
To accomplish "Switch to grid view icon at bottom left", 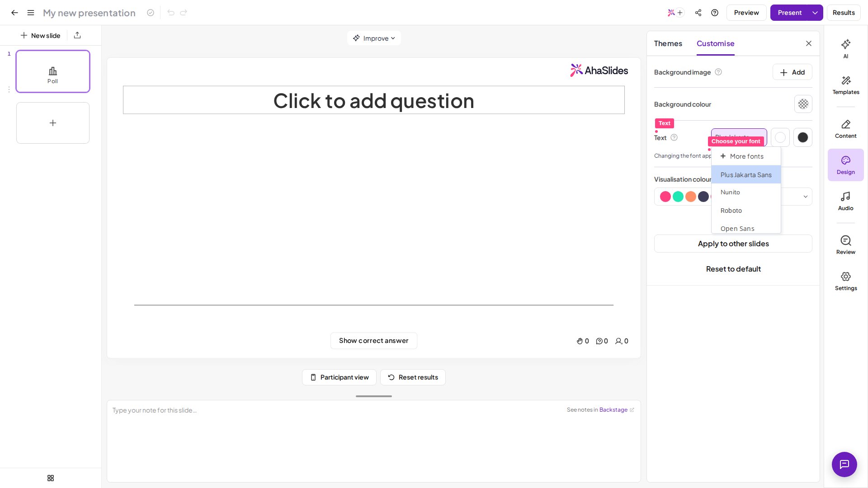I will coord(51,478).
